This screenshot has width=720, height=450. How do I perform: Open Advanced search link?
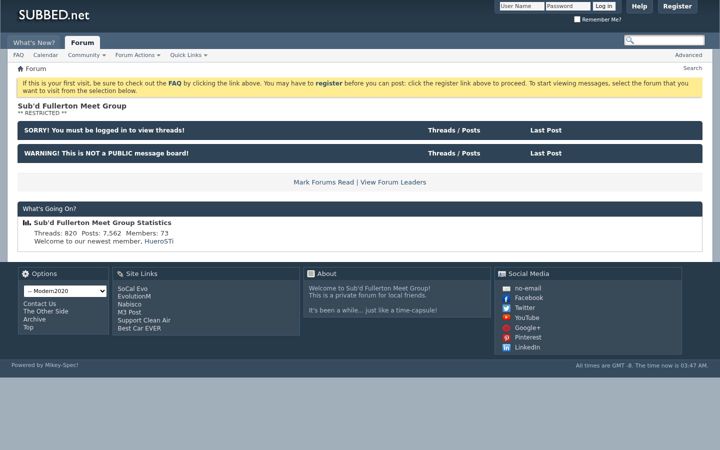click(x=688, y=55)
